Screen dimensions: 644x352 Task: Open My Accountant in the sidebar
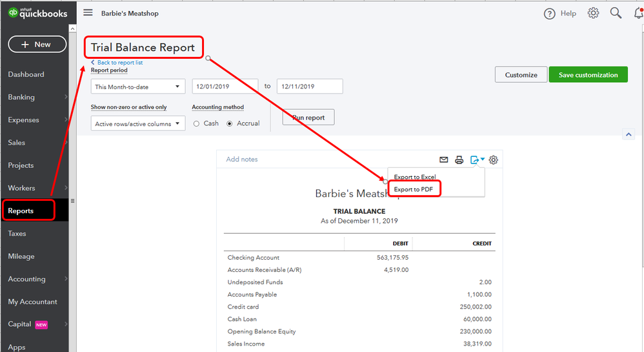pos(32,302)
